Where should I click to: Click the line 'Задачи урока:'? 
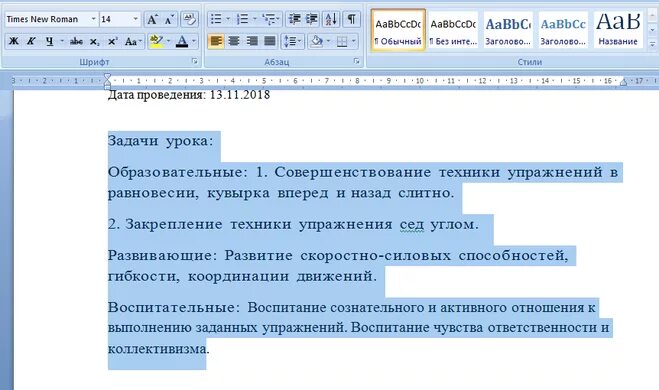pos(161,141)
